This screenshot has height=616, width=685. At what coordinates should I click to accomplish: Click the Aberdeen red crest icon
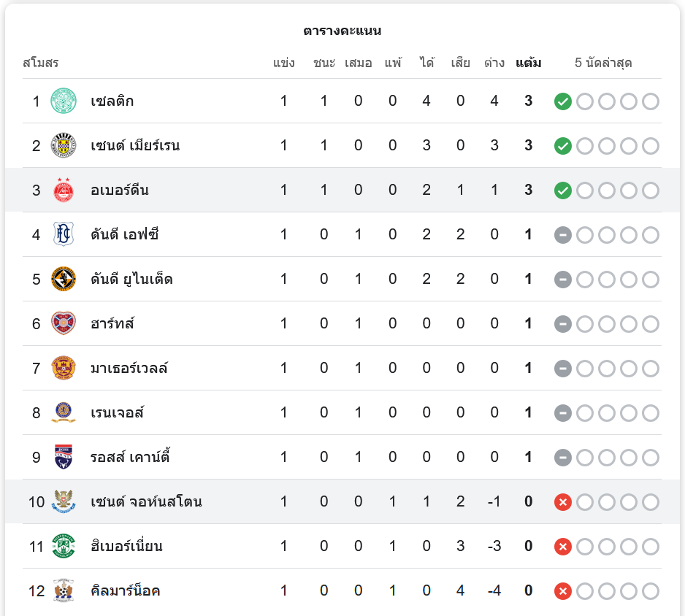coord(64,190)
